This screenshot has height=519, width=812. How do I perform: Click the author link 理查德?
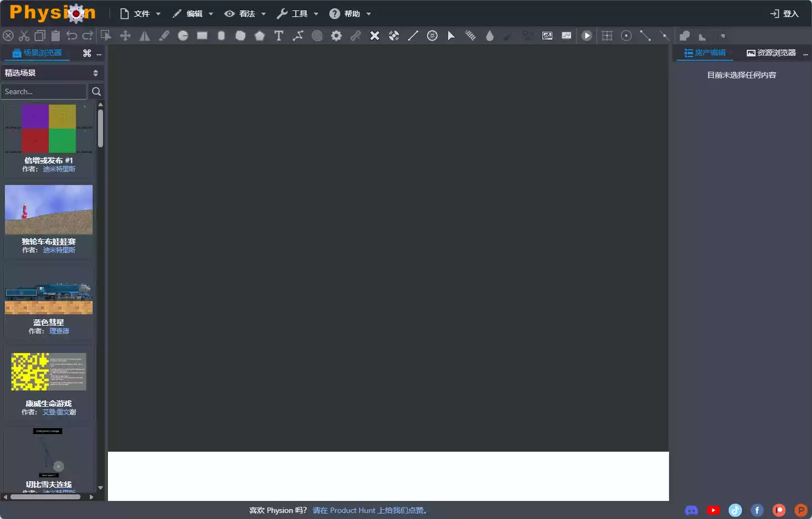[x=59, y=331]
